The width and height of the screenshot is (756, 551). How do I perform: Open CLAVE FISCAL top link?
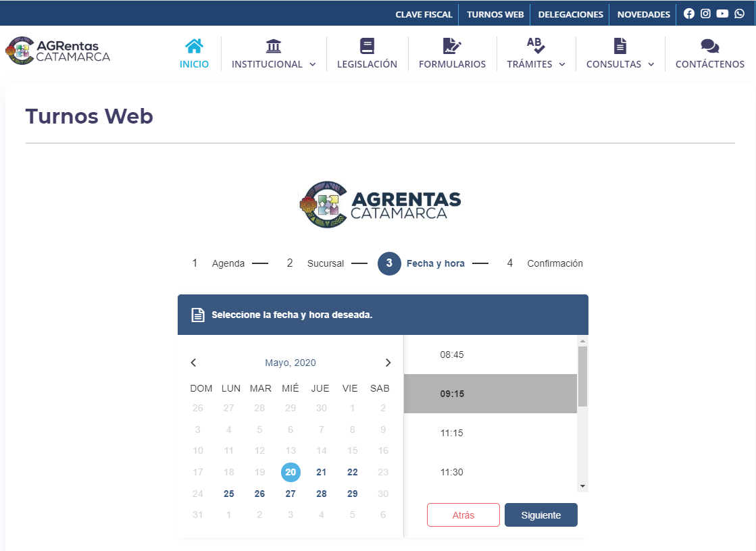(x=424, y=14)
